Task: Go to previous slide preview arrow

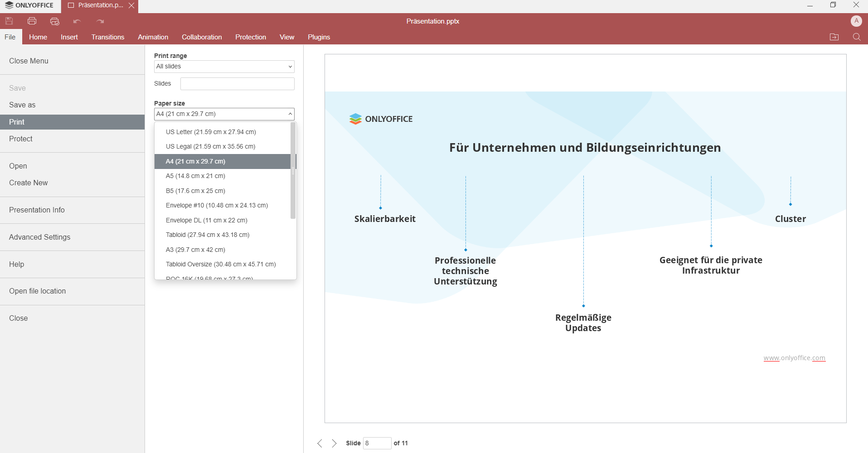Action: (x=320, y=443)
